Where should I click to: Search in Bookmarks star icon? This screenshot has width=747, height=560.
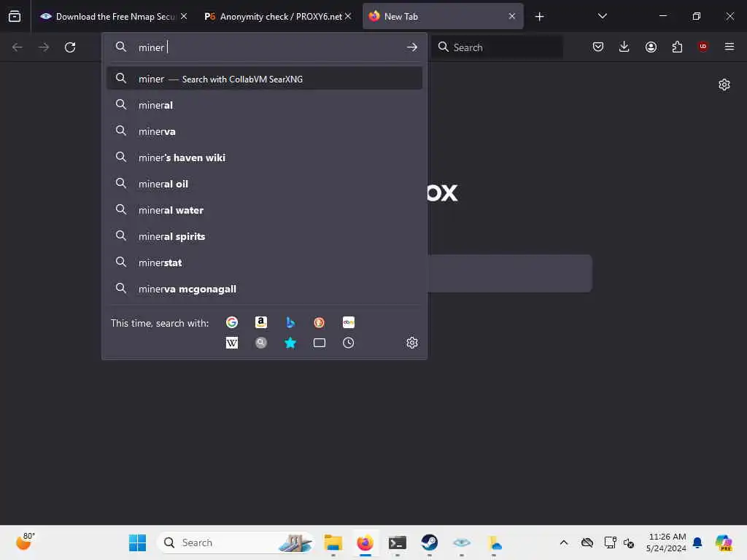pos(290,343)
